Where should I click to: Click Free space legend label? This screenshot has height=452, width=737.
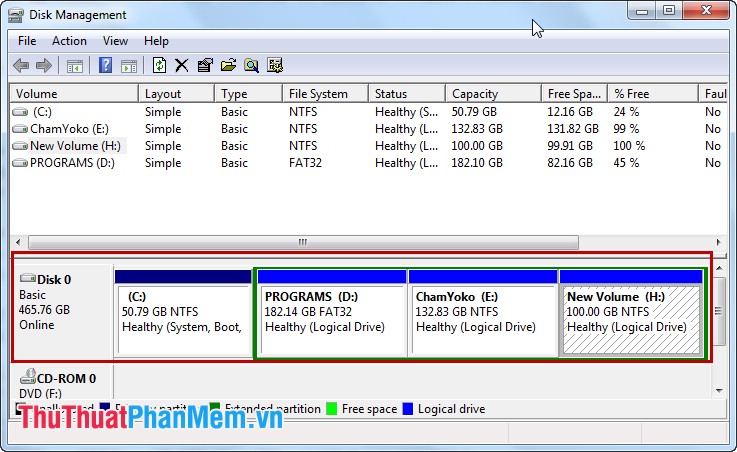[369, 409]
